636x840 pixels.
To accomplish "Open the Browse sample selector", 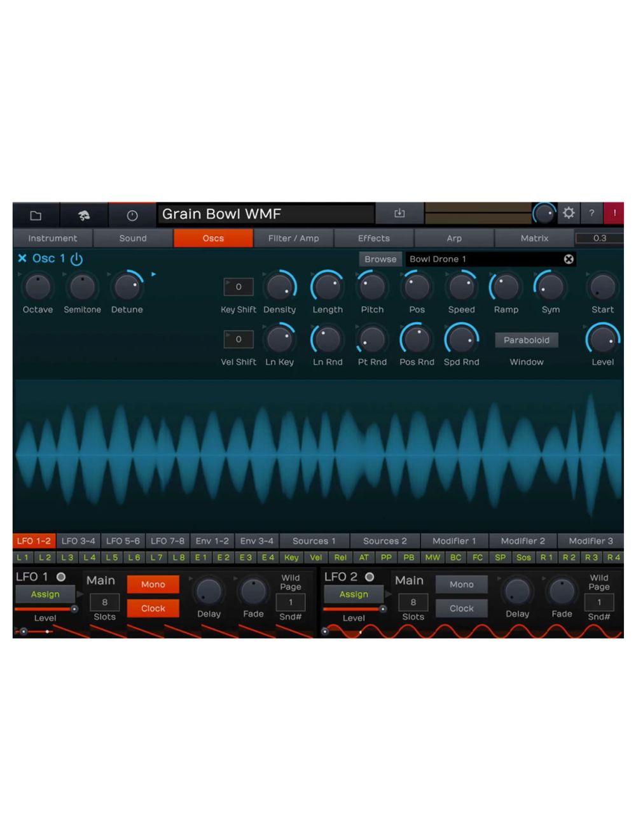I will (x=380, y=259).
